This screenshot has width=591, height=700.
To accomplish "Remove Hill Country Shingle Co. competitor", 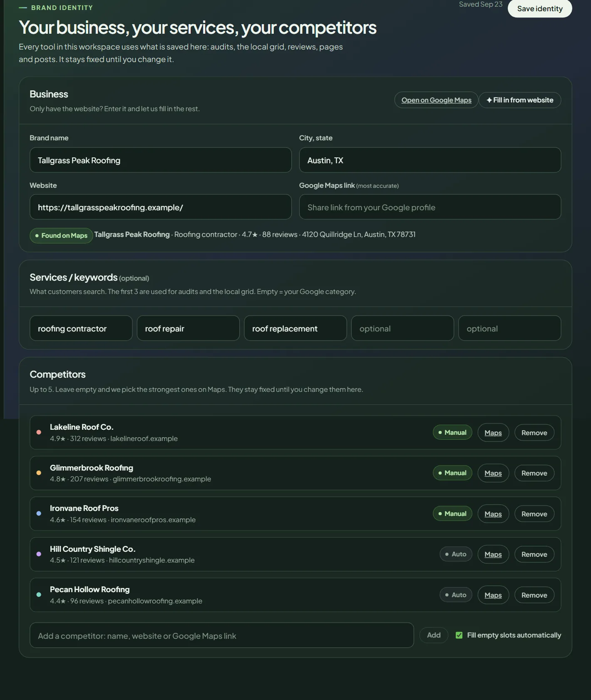I will click(x=534, y=554).
